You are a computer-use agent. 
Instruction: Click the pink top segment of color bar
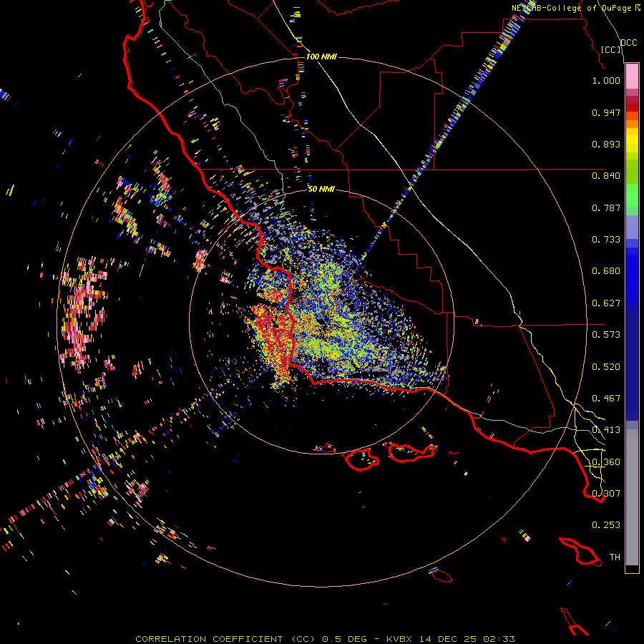[632, 76]
